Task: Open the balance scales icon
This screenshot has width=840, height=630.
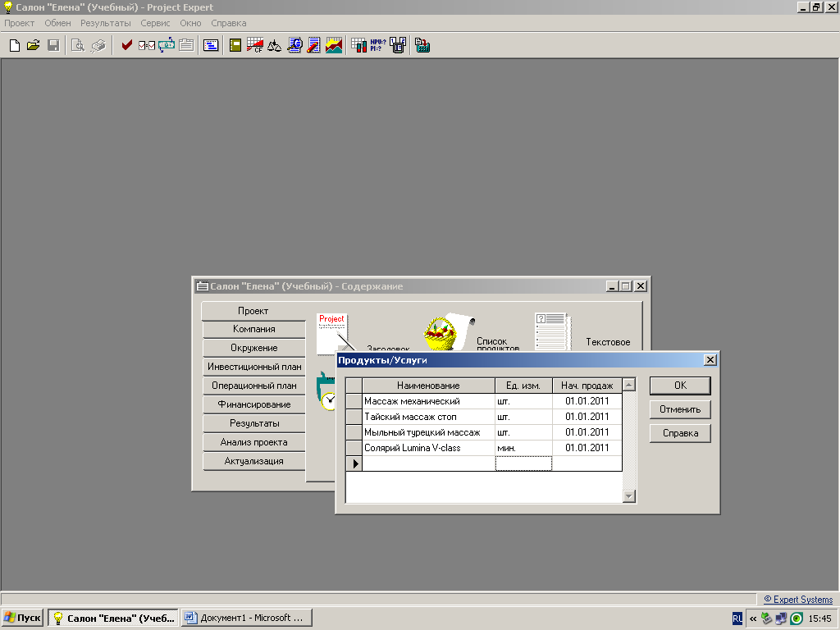Action: coord(274,46)
